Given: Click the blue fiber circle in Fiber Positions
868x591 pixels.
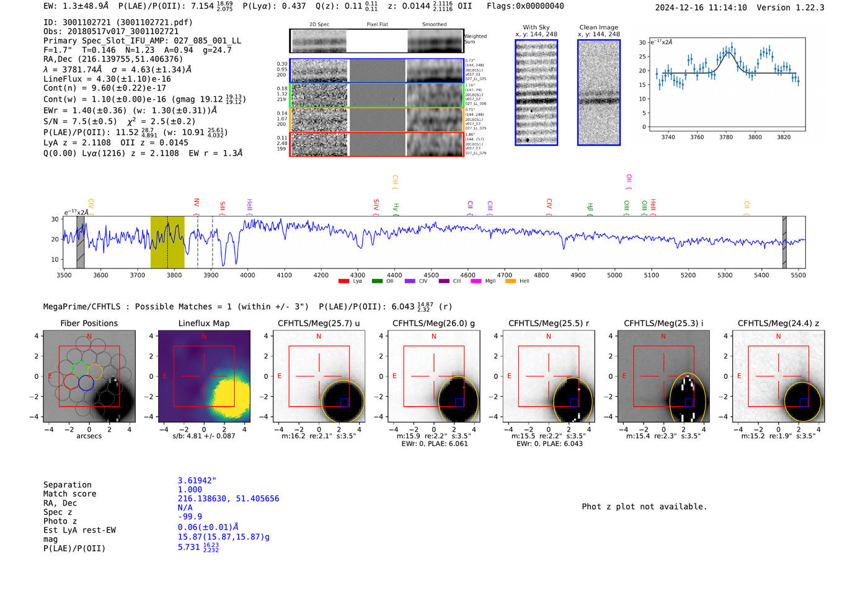Looking at the screenshot, I should 86,383.
